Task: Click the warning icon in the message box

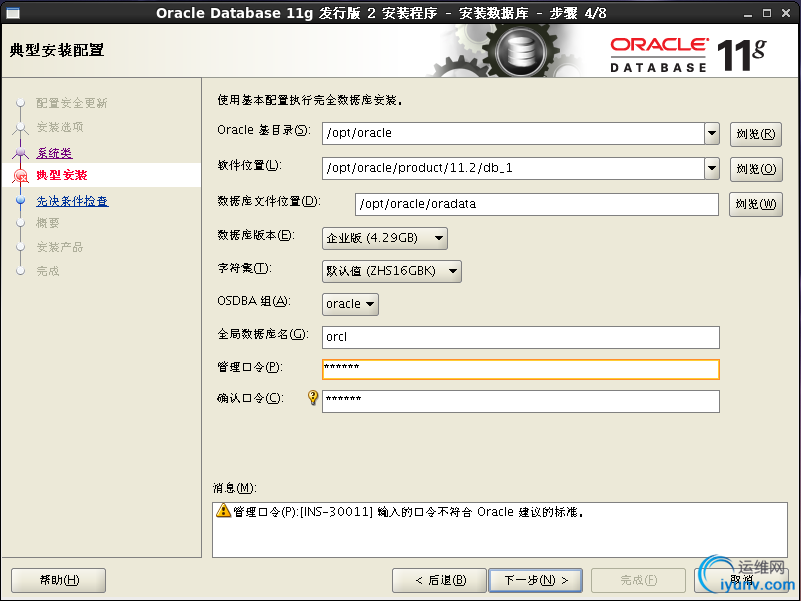Action: [223, 510]
